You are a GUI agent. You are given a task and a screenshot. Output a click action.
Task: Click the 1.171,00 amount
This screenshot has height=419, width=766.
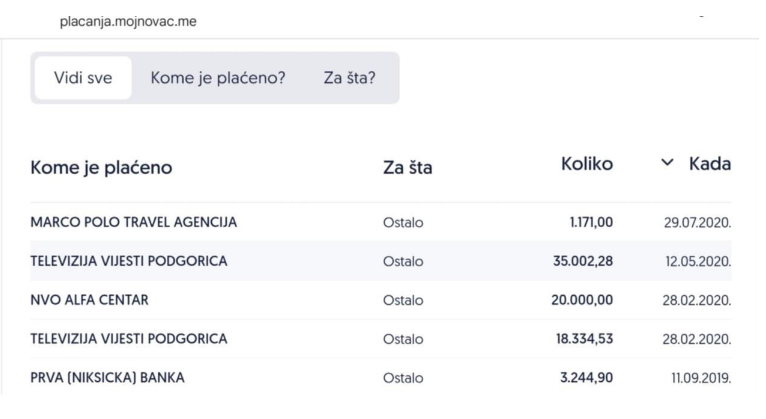pos(591,222)
